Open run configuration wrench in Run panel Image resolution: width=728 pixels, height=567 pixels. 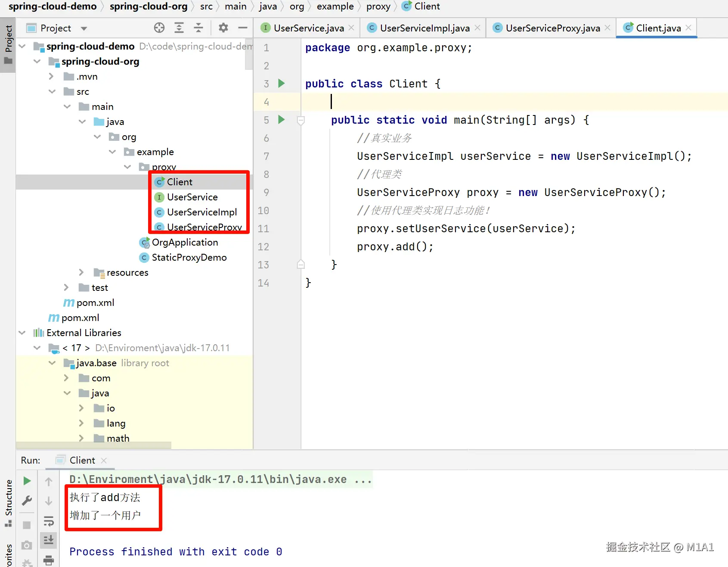[27, 500]
